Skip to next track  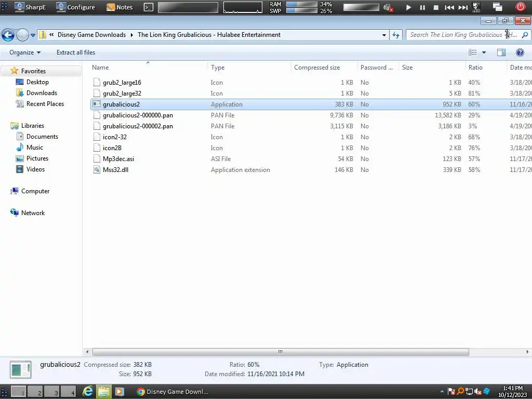click(x=463, y=7)
